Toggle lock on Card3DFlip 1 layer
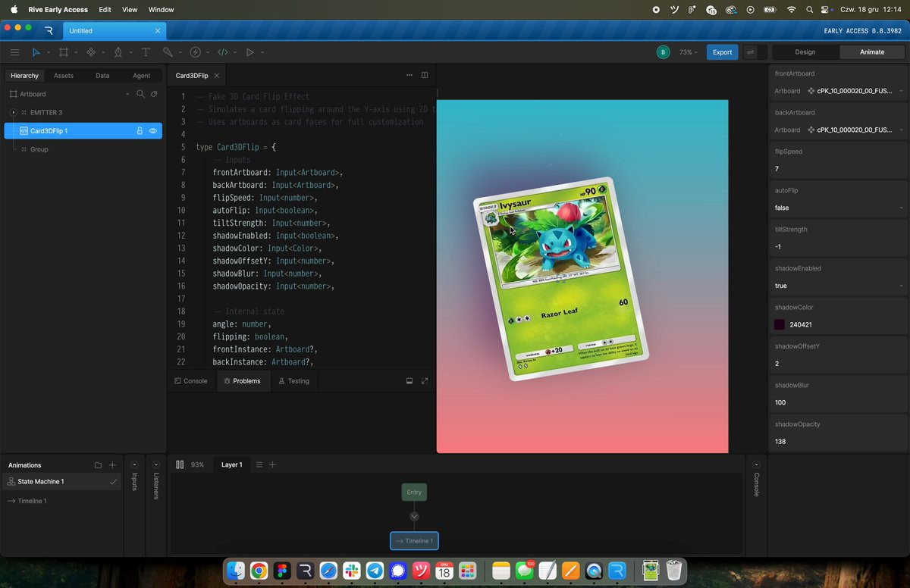Viewport: 910px width, 588px height. (140, 131)
